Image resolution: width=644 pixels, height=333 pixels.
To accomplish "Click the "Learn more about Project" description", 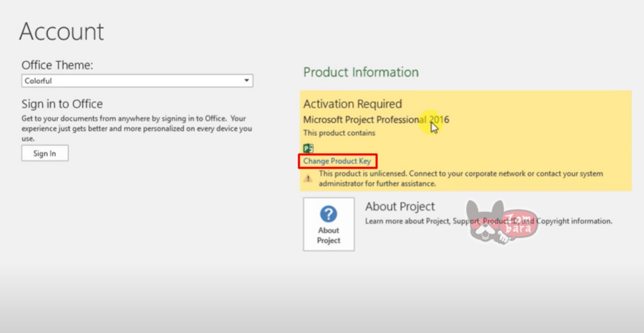I will pos(488,221).
